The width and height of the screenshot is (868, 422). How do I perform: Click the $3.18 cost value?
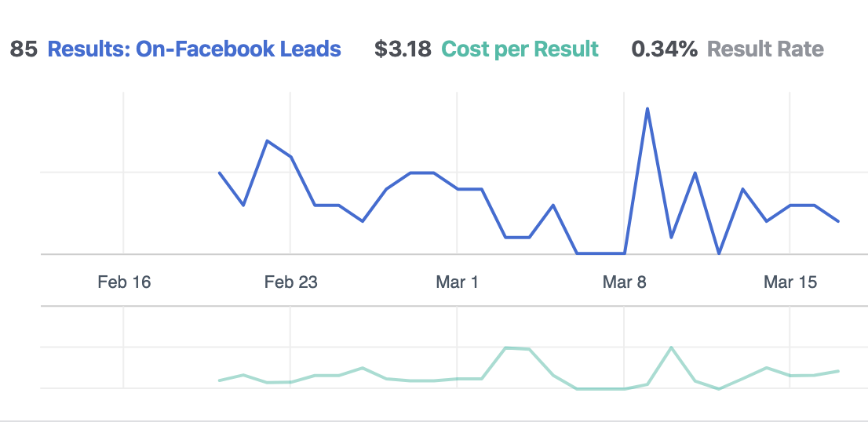pos(403,49)
